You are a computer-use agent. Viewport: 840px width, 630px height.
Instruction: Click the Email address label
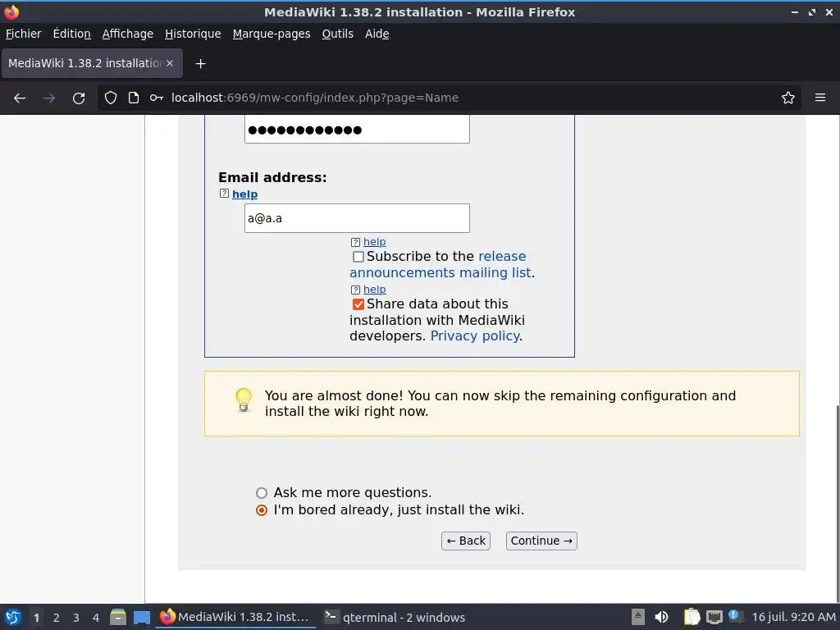pos(272,177)
